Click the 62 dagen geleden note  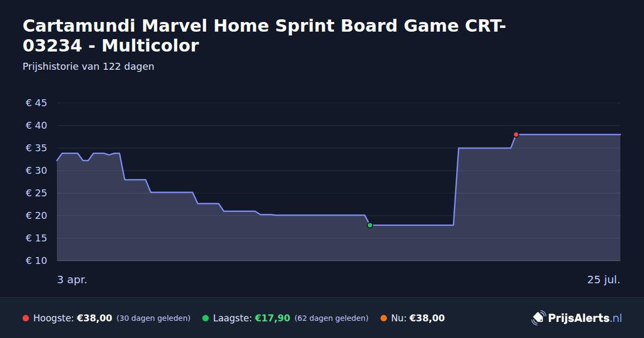(x=332, y=318)
